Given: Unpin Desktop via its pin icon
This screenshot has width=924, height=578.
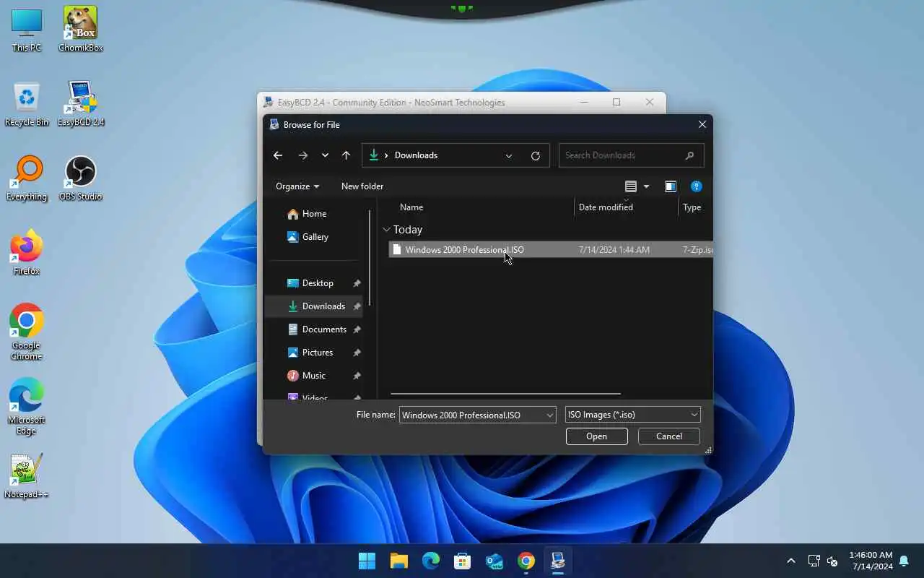Looking at the screenshot, I should 357,283.
